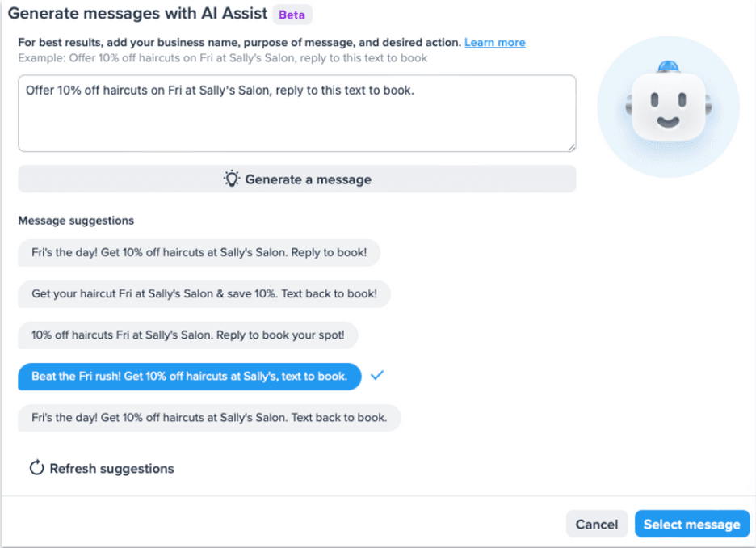The image size is (756, 548).
Task: Select the highlighted "Beat the Fri rush!" suggestion
Action: [189, 376]
